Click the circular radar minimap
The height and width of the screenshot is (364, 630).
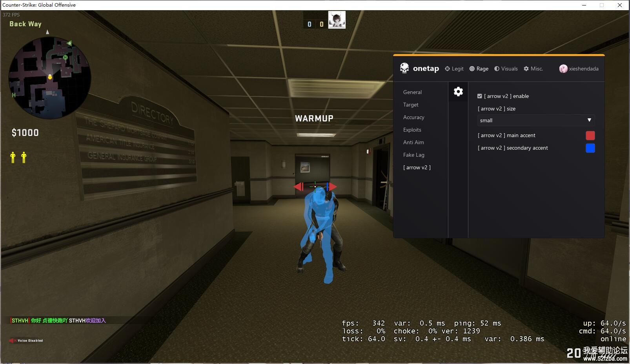pos(50,78)
